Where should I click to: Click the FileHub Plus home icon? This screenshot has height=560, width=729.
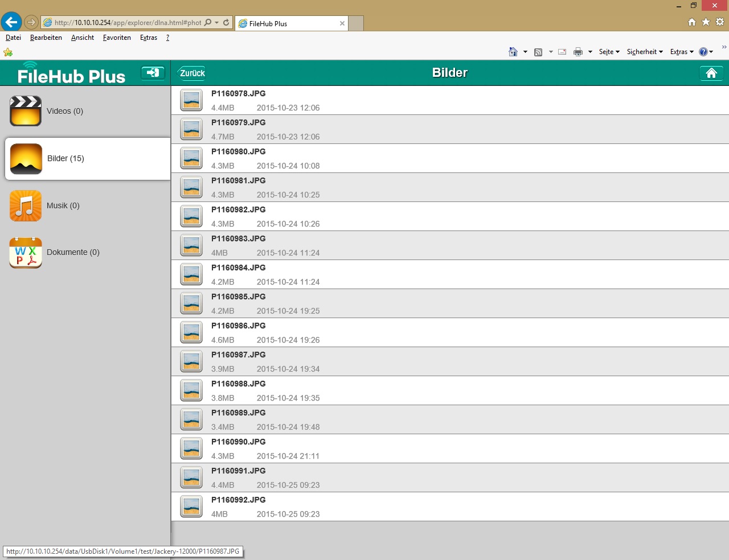(x=711, y=73)
